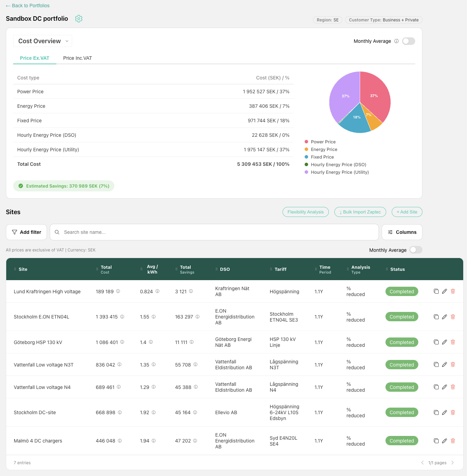Click the Energy Price legend swatch

(x=306, y=149)
